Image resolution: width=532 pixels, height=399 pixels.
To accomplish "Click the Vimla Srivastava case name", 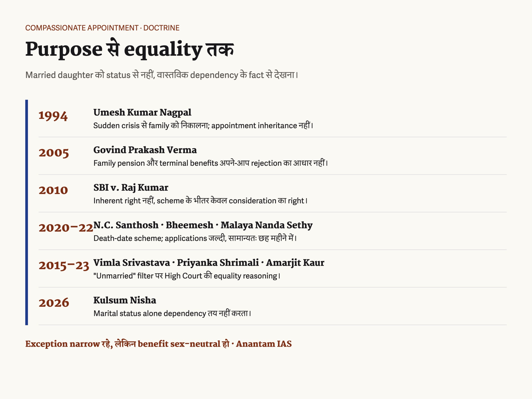I will click(132, 263).
